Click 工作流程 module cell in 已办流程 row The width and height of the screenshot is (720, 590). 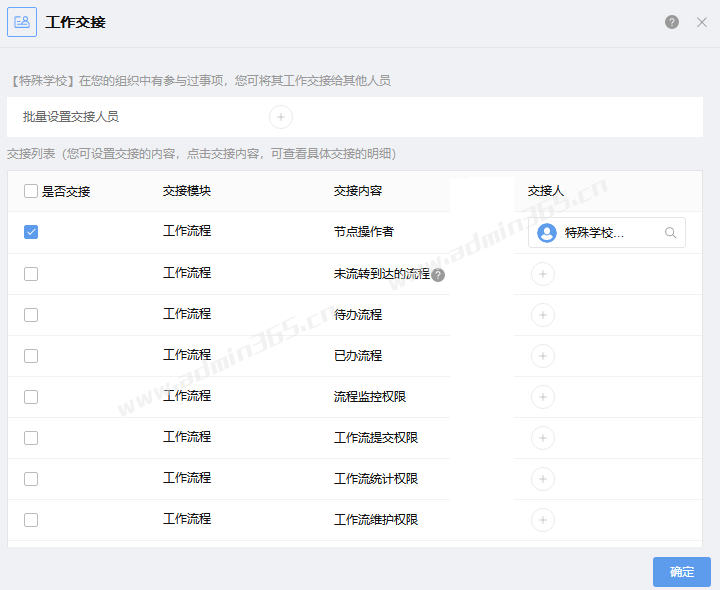(x=187, y=355)
